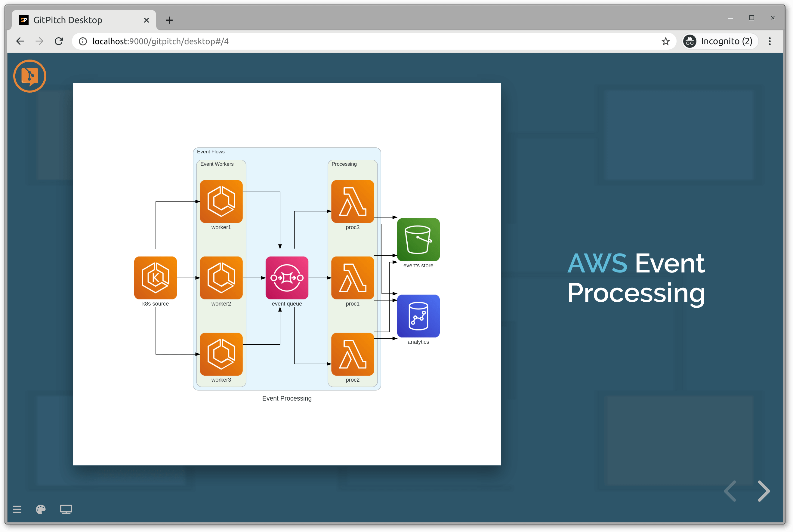793x532 pixels.
Task: Open Chrome three-dot menu
Action: 770,41
